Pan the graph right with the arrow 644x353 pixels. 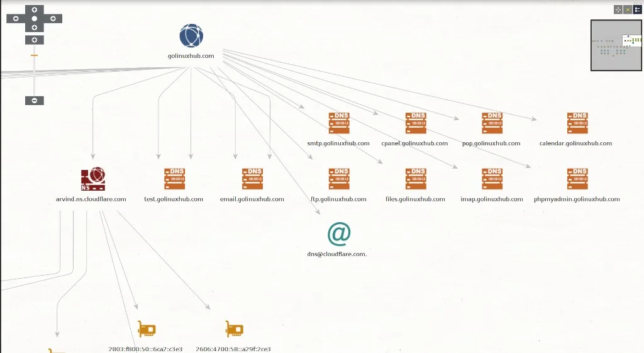(x=53, y=18)
